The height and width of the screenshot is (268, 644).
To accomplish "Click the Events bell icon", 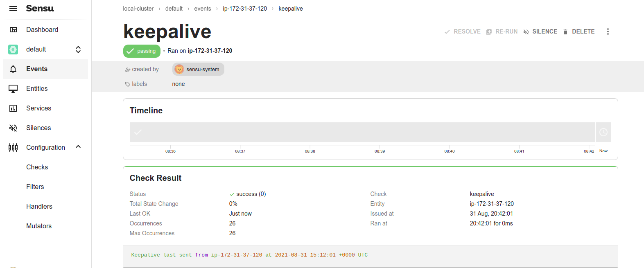I will point(13,69).
